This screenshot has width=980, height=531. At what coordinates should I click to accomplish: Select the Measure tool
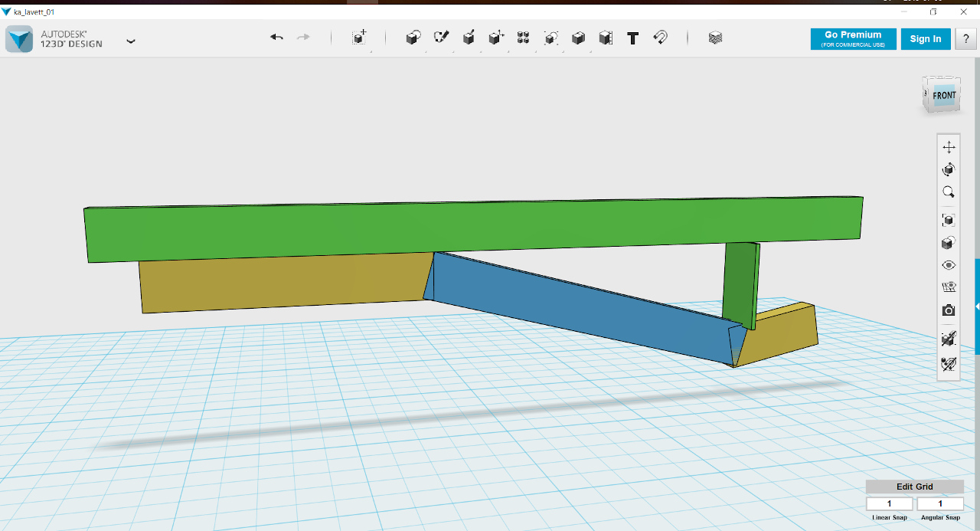(606, 38)
